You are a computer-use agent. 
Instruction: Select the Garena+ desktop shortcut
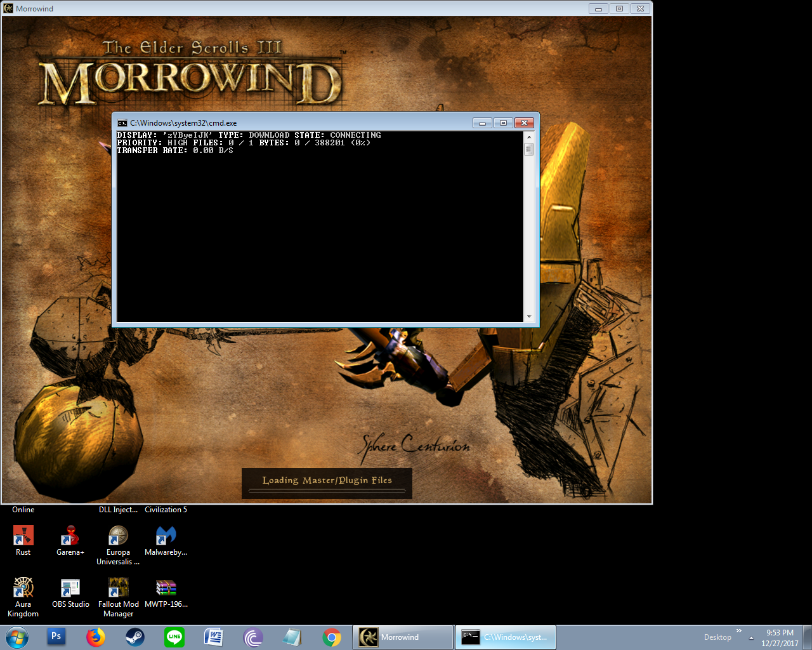[70, 540]
